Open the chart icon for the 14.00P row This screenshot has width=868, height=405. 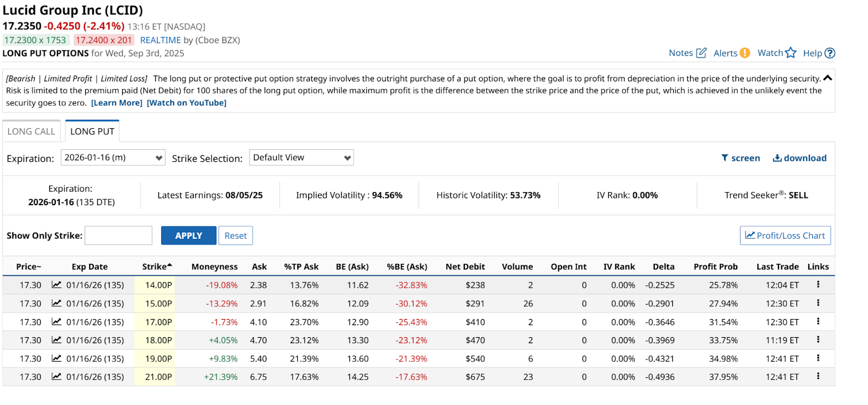click(x=56, y=284)
